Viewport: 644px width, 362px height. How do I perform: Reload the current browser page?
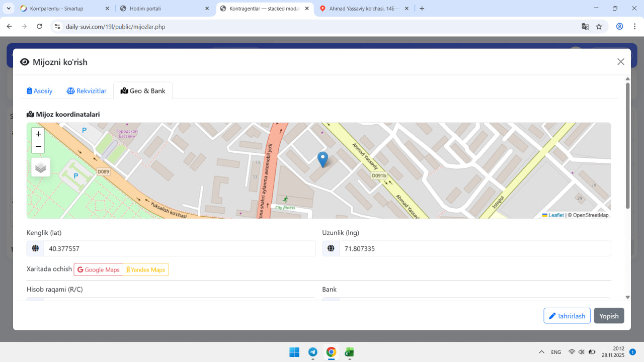coord(39,27)
